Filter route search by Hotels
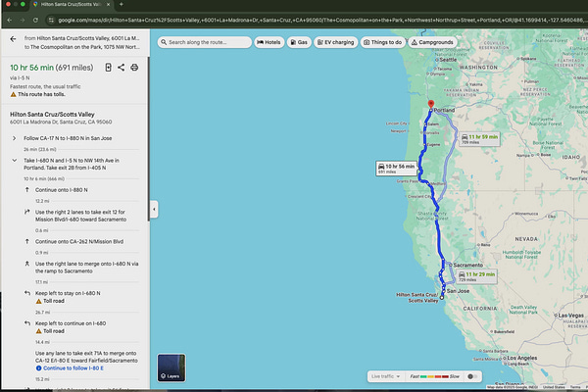The width and height of the screenshot is (588, 392). (269, 42)
